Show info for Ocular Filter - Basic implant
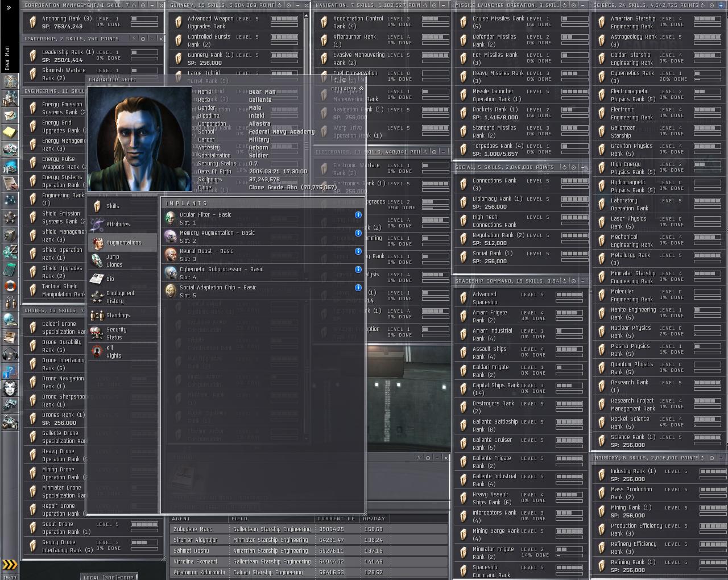The width and height of the screenshot is (728, 580). pyautogui.click(x=358, y=215)
